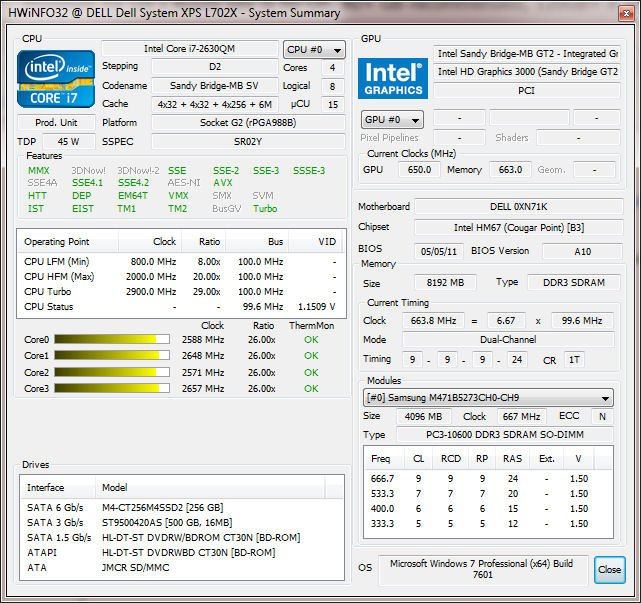641x603 pixels.
Task: Click the 333.3 frequency row in timing table
Action: point(488,524)
